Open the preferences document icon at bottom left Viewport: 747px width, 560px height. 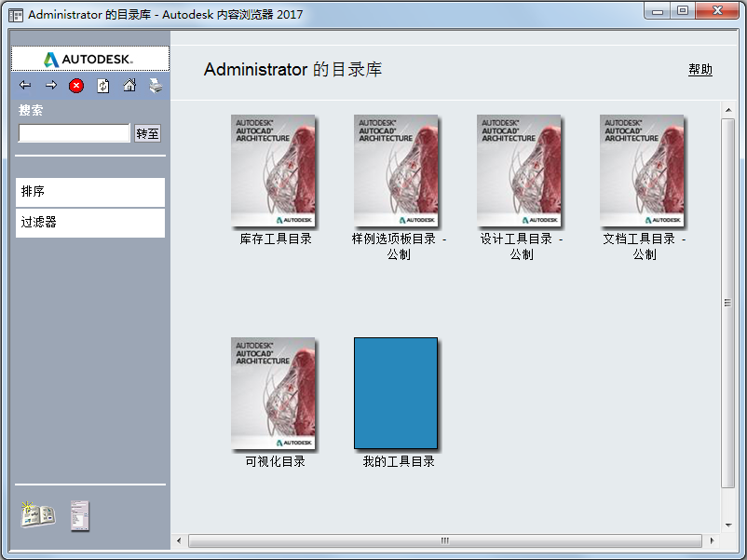coord(79,515)
